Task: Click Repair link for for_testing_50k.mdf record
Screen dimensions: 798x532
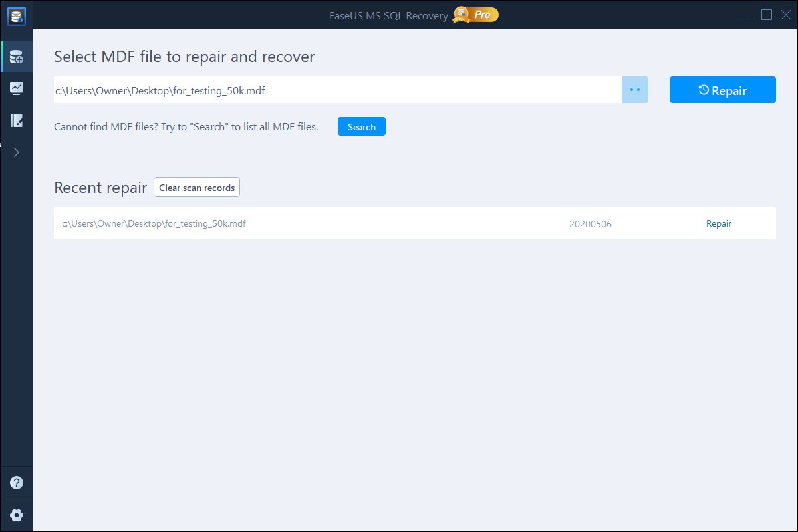Action: click(x=719, y=223)
